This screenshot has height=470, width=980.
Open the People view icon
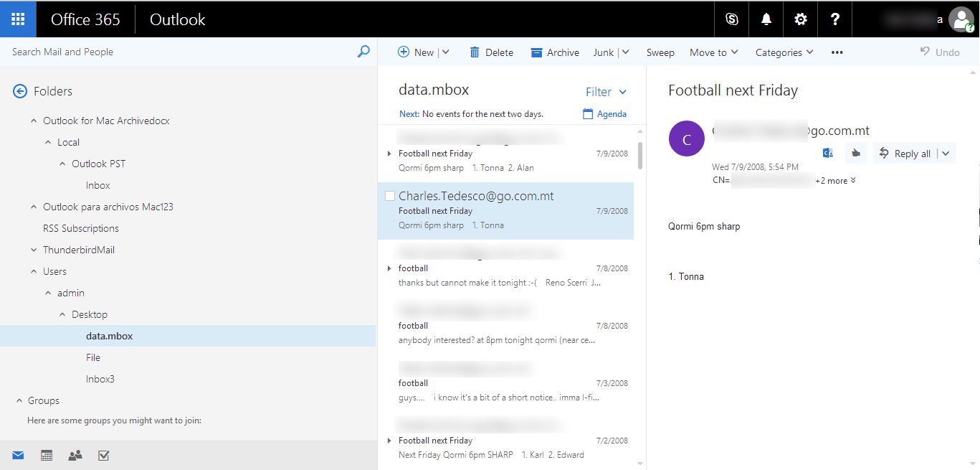click(x=75, y=455)
